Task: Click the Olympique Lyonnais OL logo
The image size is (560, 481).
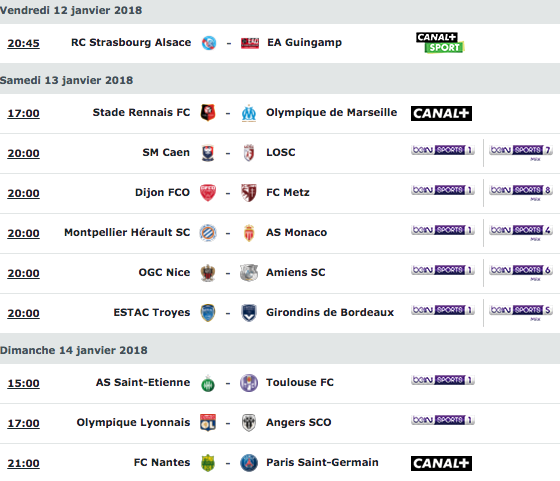Action: pyautogui.click(x=208, y=422)
